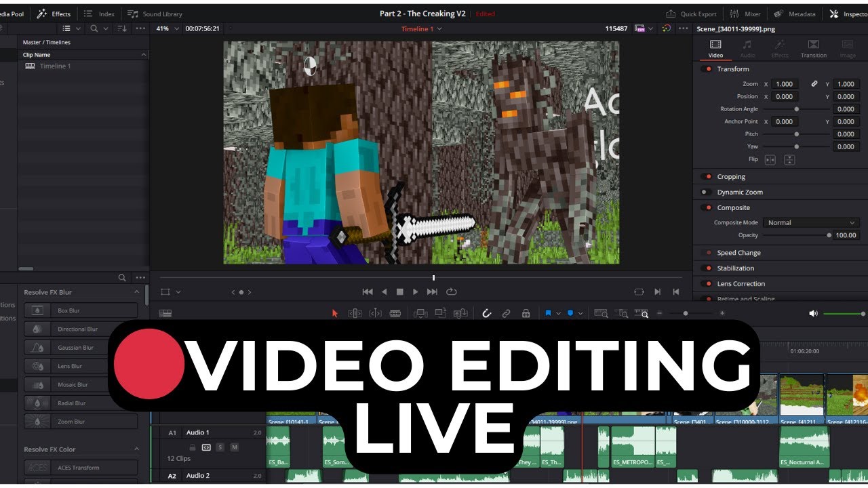The width and height of the screenshot is (868, 488).
Task: Adjust the Pitch slider
Action: [797, 134]
